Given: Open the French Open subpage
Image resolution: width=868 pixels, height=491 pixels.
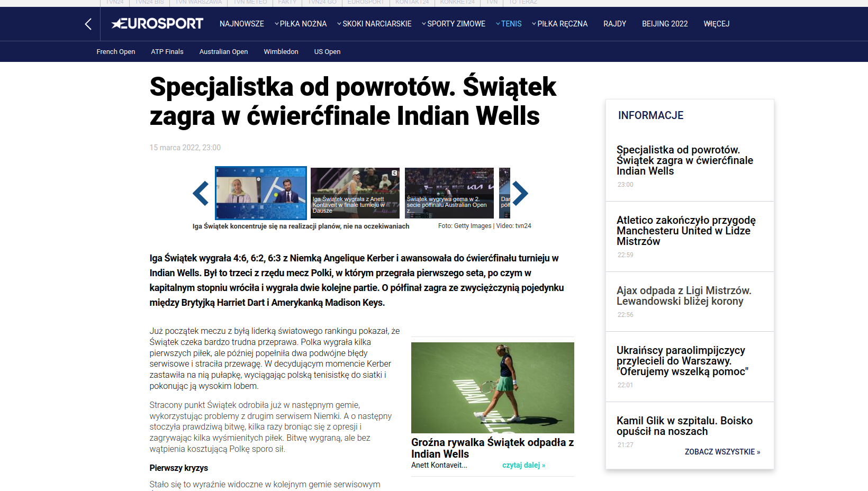Looking at the screenshot, I should point(116,51).
